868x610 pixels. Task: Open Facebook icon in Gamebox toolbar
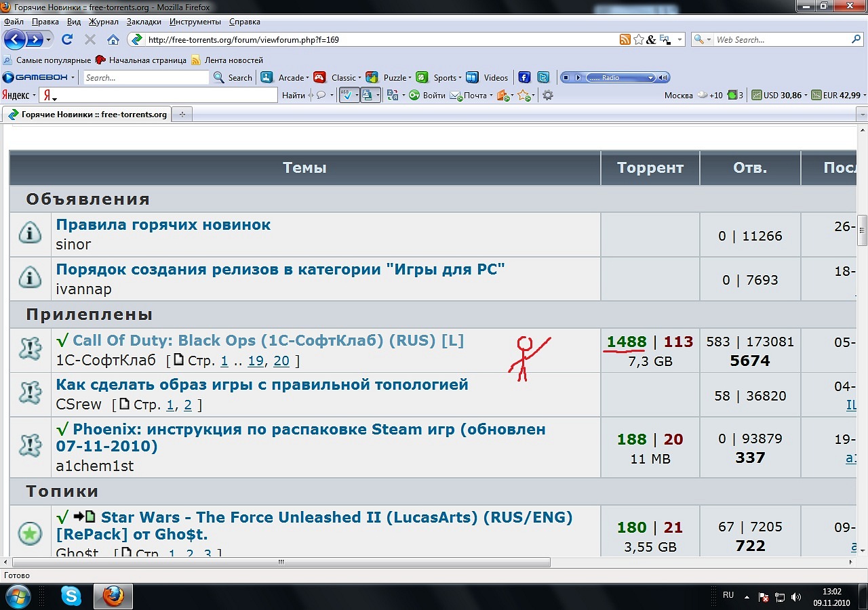[524, 77]
